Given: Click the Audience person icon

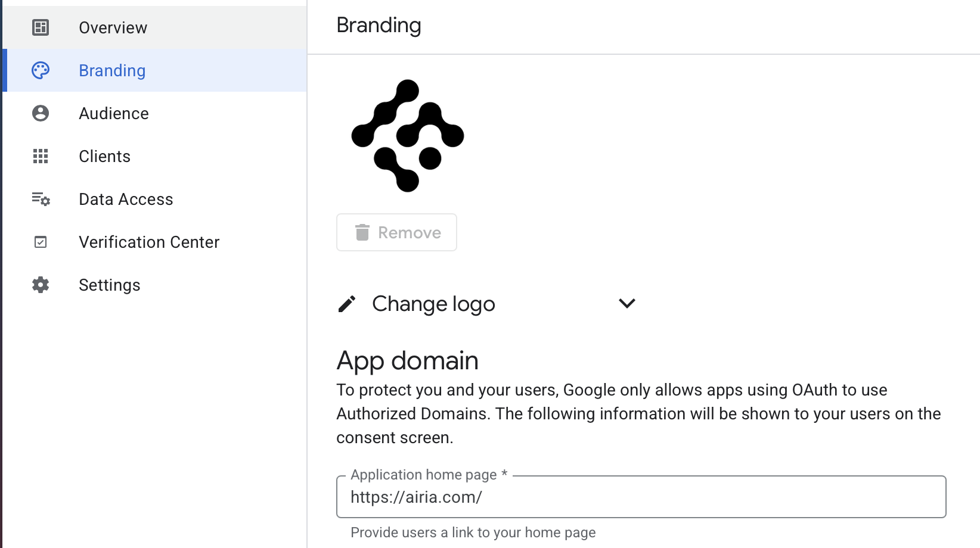Looking at the screenshot, I should point(40,113).
